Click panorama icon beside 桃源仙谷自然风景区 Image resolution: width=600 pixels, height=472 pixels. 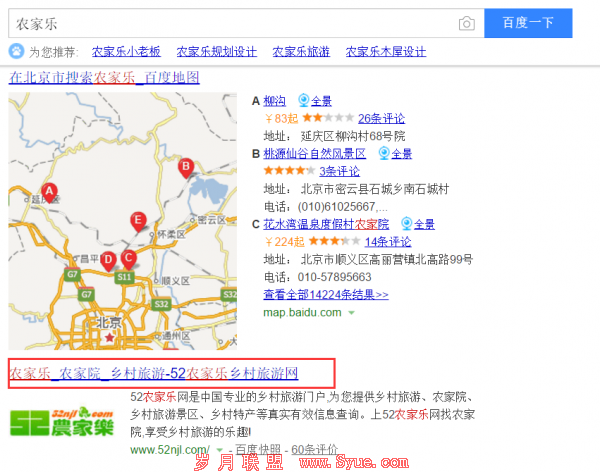click(x=384, y=153)
